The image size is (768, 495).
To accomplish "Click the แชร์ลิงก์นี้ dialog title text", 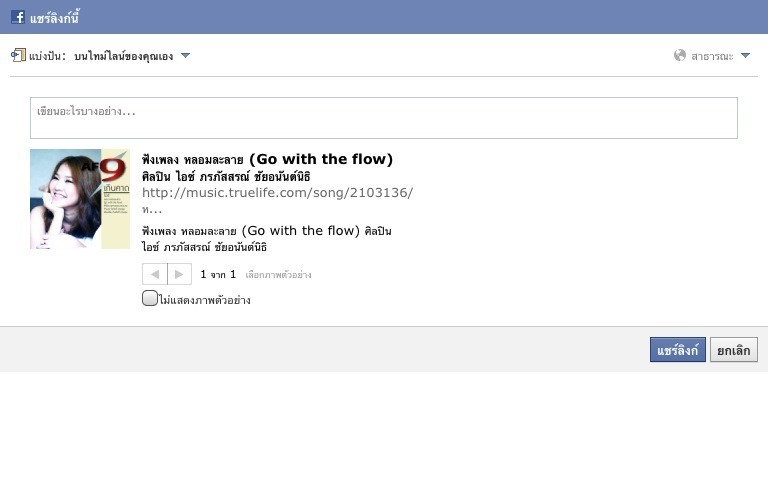I will tap(54, 18).
